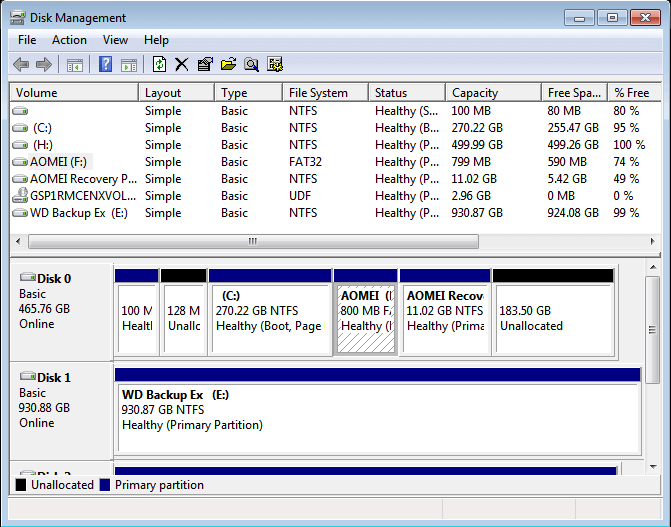Open the File menu
Image resolution: width=671 pixels, height=527 pixels.
coord(27,40)
